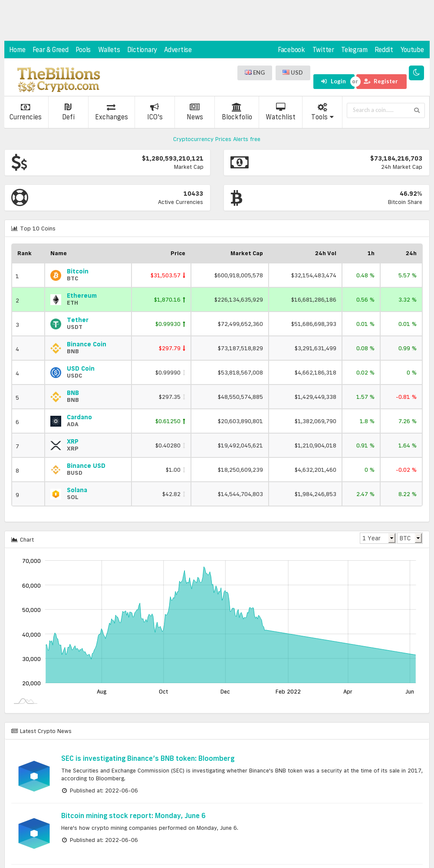The height and width of the screenshot is (868, 434).
Task: Click the search magnifier icon
Action: coord(417,110)
